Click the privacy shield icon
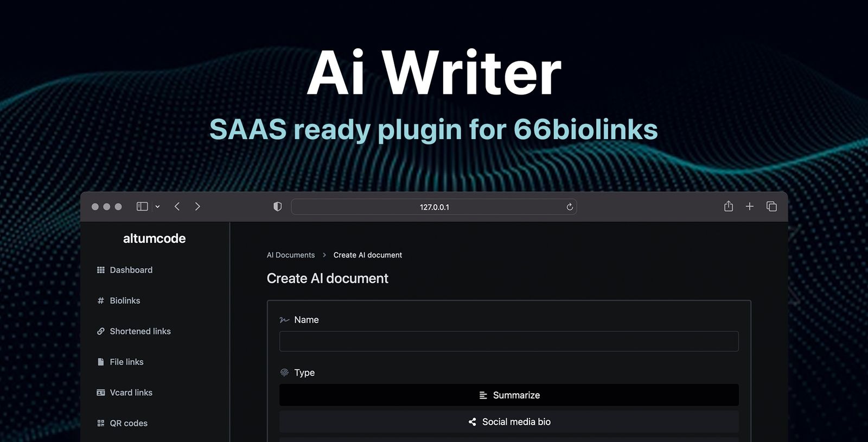 point(277,206)
